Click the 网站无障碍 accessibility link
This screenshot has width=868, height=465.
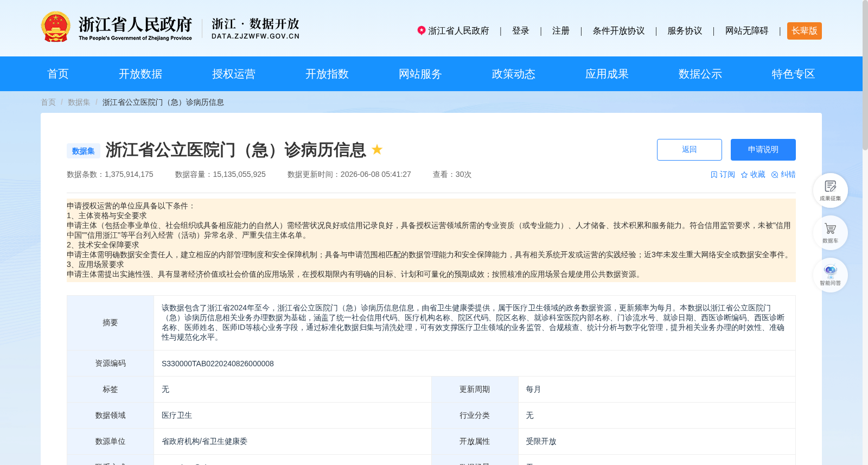(x=746, y=31)
